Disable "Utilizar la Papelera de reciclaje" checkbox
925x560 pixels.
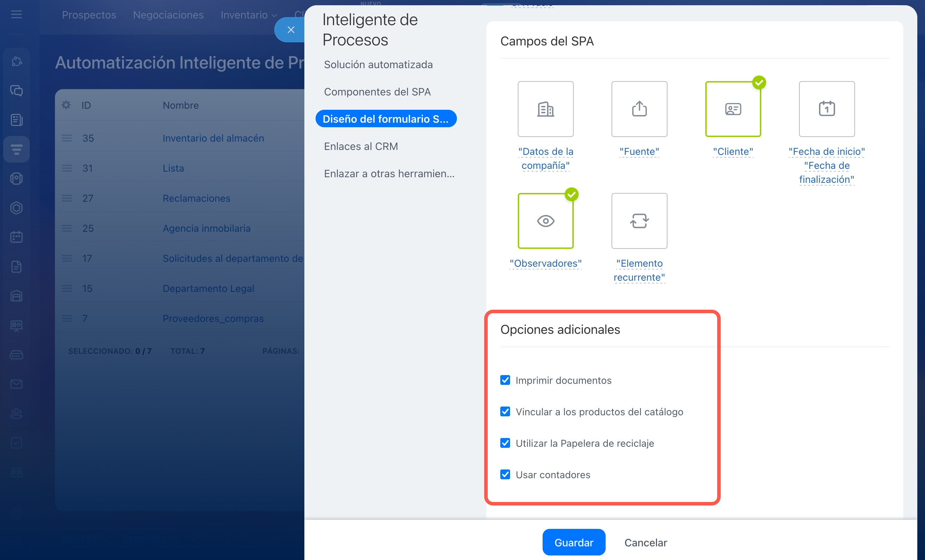pos(505,443)
